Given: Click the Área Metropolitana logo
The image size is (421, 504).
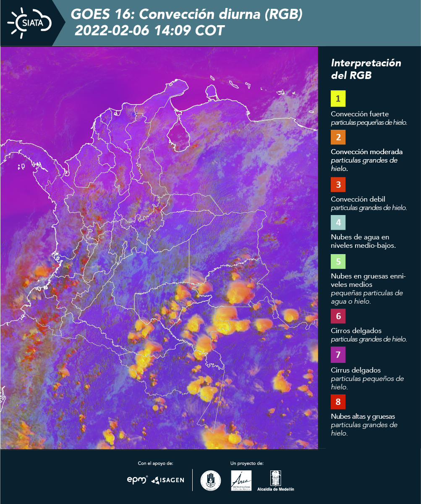Looking at the screenshot, I should click(x=241, y=480).
